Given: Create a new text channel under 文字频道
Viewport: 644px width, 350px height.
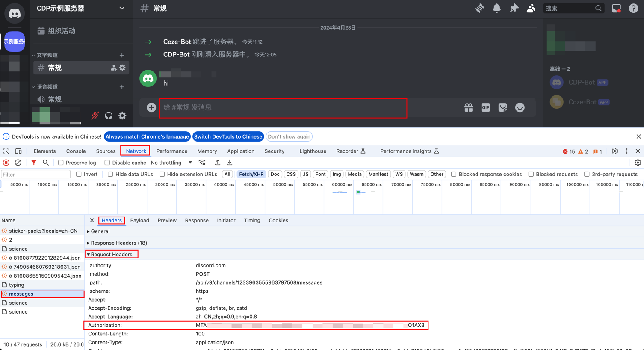Looking at the screenshot, I should tap(122, 55).
